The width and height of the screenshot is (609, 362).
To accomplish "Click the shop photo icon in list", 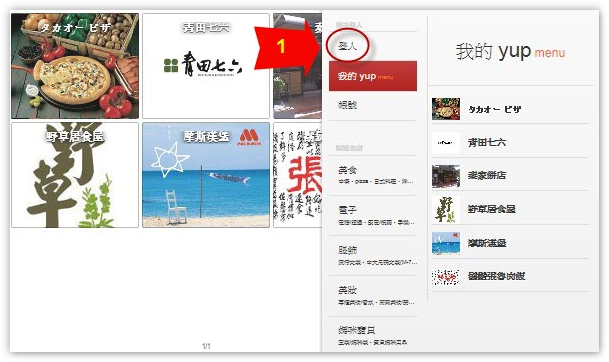I will tap(446, 176).
